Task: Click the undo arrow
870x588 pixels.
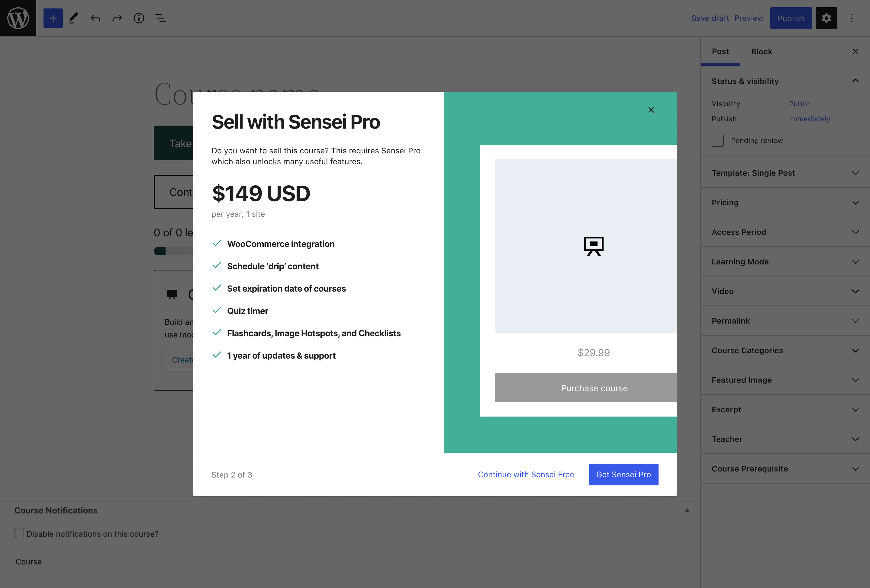Action: click(x=95, y=18)
